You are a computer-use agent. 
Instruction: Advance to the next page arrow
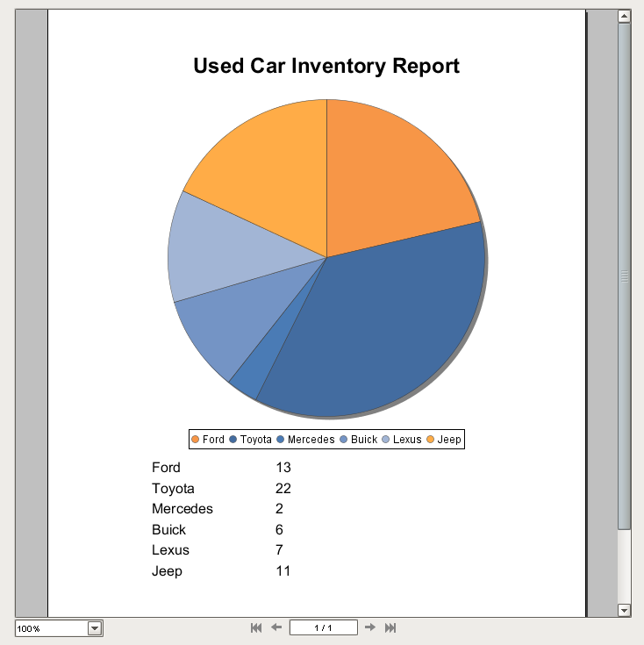tap(370, 627)
